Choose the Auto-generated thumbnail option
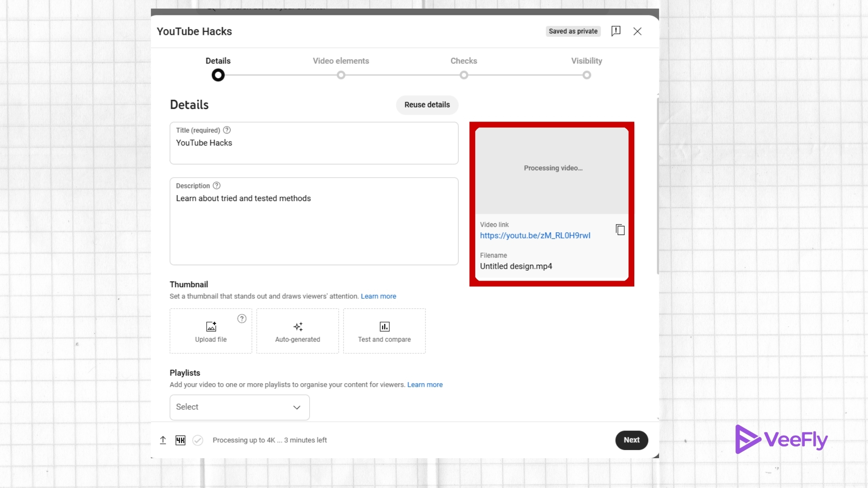Image resolution: width=868 pixels, height=488 pixels. 297,331
